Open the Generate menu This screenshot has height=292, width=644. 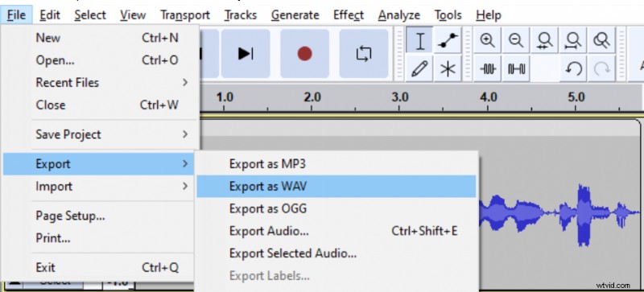(x=295, y=15)
